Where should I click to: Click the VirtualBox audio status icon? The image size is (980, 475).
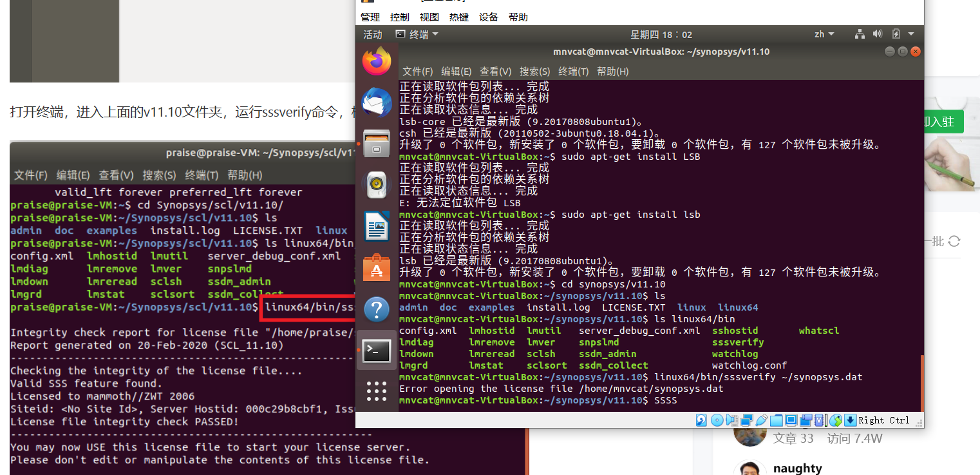[732, 420]
